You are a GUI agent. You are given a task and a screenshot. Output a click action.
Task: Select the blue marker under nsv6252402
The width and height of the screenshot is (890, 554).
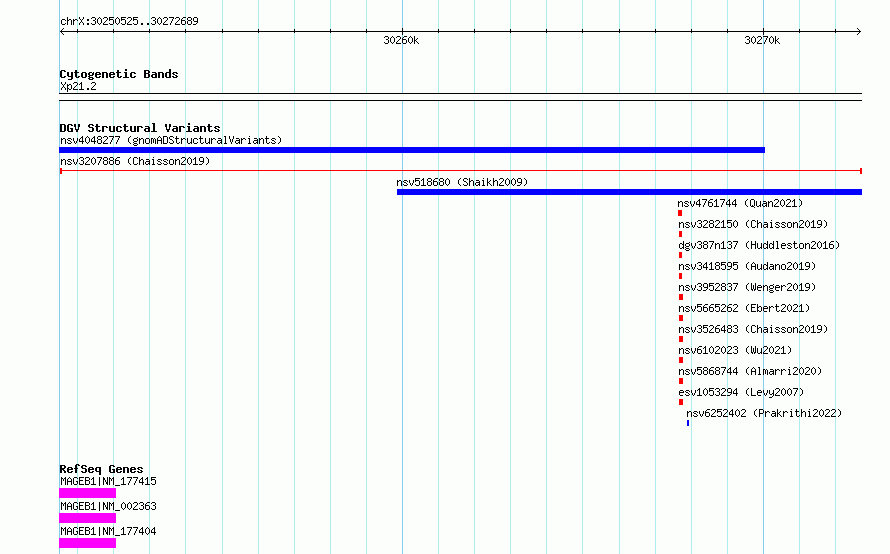click(x=688, y=423)
